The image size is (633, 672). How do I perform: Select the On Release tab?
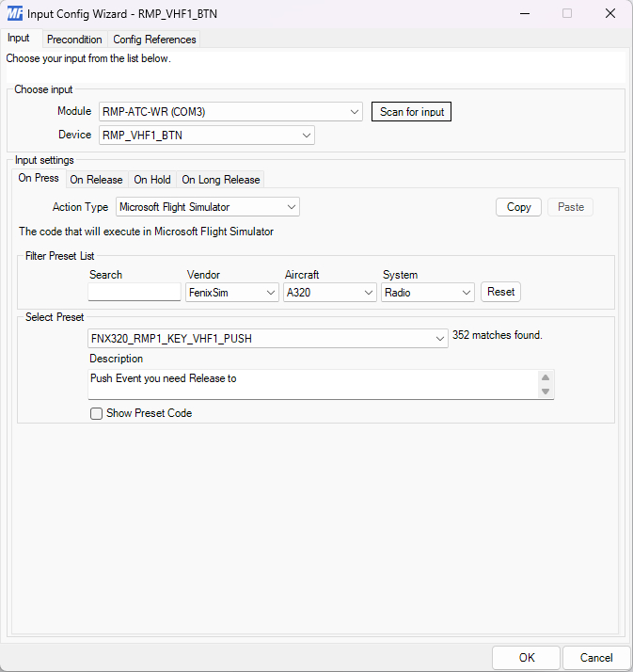pyautogui.click(x=96, y=180)
